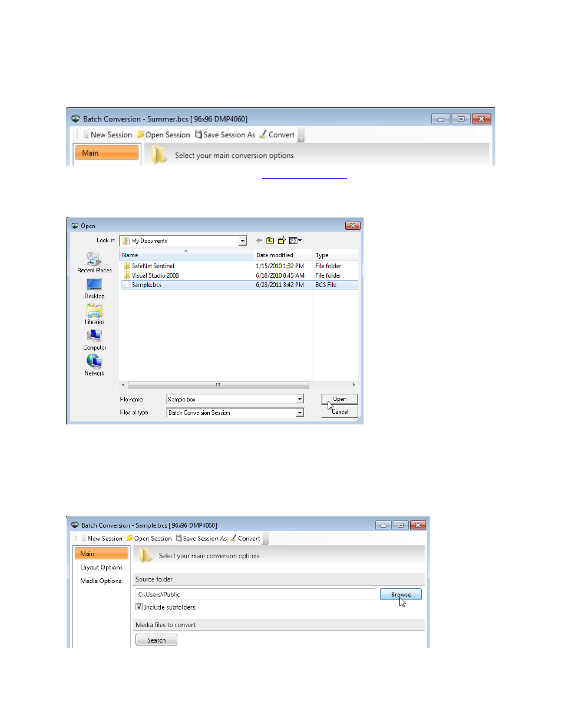Switch to Layout Options tab

pyautogui.click(x=101, y=567)
